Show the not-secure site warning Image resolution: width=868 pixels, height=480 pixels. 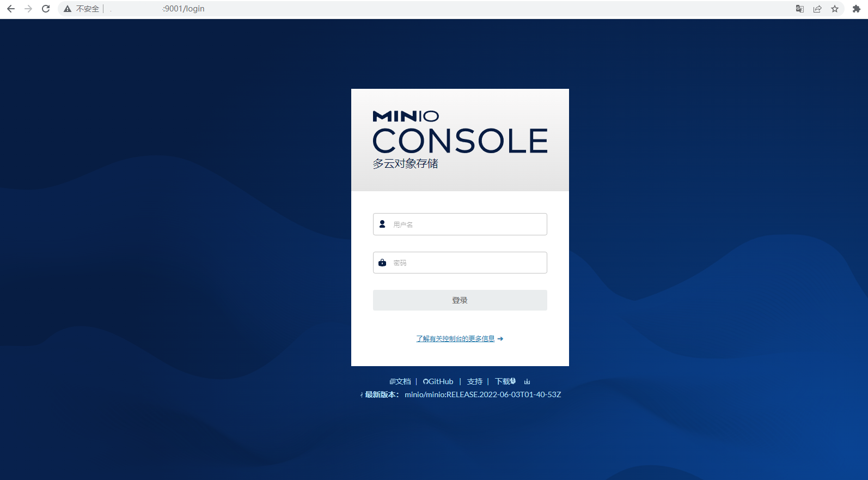click(82, 9)
